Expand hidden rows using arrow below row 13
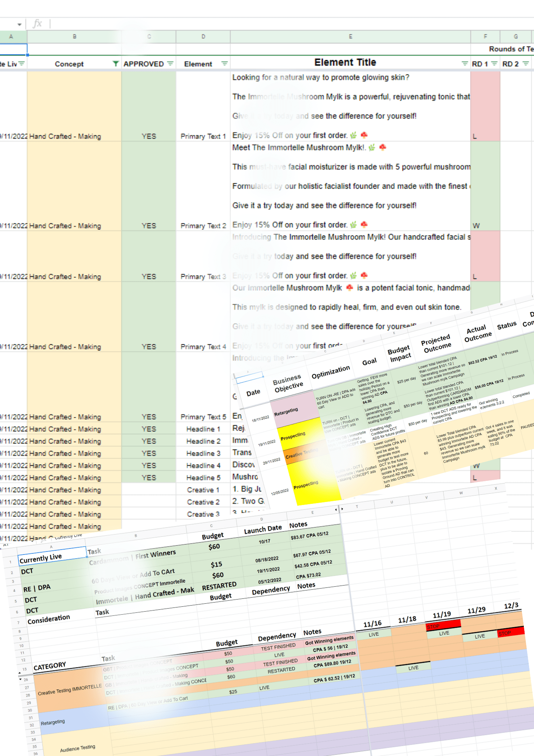 pos(19,673)
